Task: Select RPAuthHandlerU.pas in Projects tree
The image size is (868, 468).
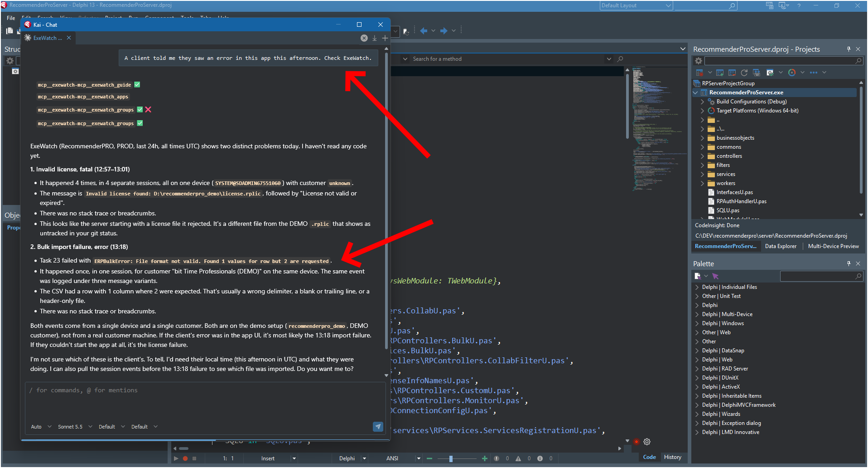Action: coord(741,201)
